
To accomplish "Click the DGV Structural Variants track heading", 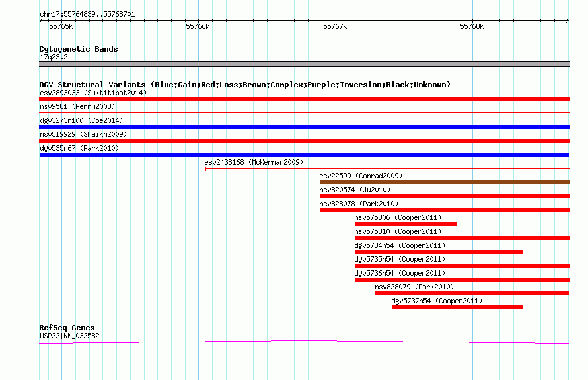I will click(245, 85).
